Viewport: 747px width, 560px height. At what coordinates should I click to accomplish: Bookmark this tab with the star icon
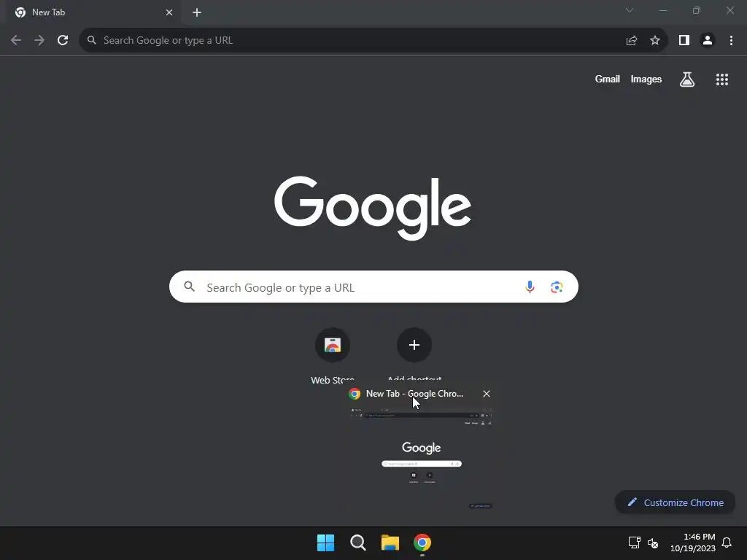tap(655, 41)
